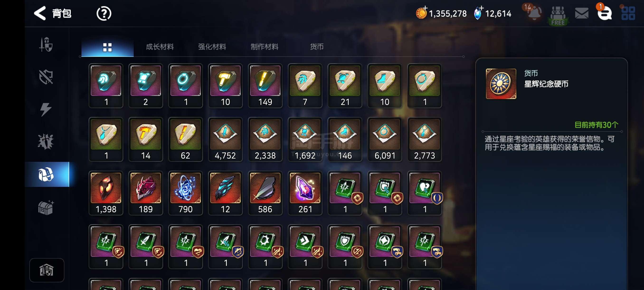The width and height of the screenshot is (644, 290).
Task: Select the purple crystal item with 261
Action: [305, 193]
